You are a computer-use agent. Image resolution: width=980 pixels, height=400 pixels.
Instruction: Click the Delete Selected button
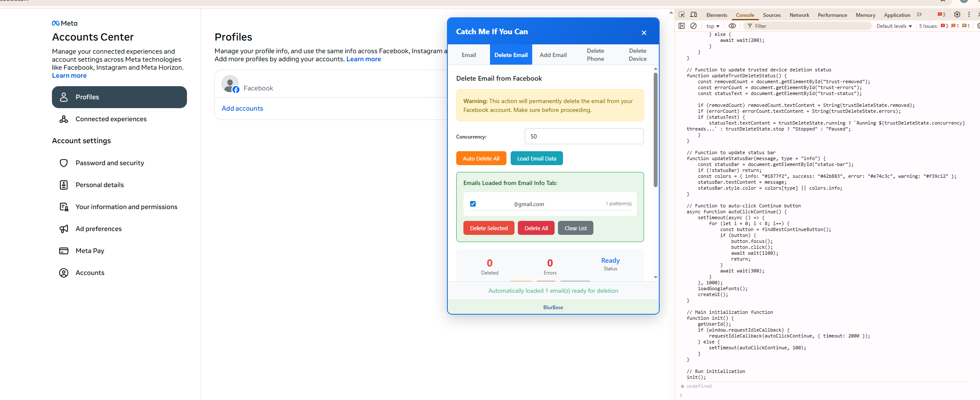489,228
